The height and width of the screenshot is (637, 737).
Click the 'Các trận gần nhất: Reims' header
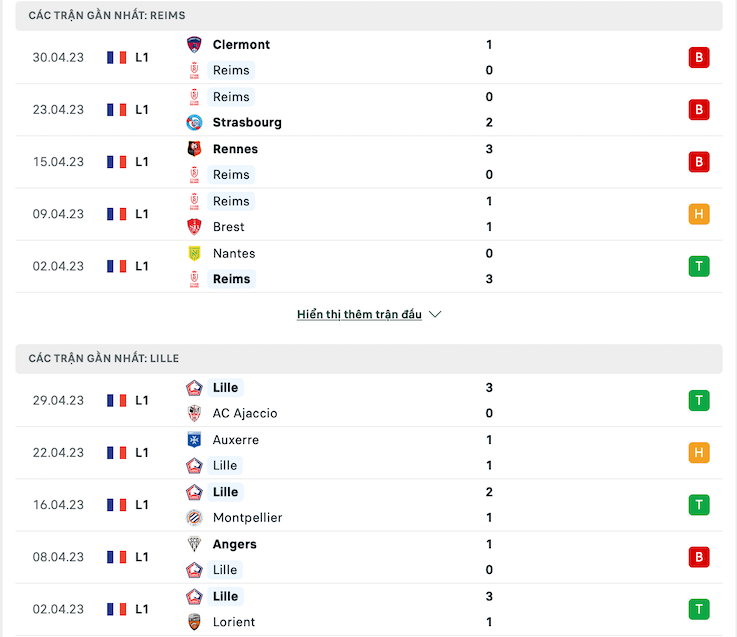[x=369, y=15]
